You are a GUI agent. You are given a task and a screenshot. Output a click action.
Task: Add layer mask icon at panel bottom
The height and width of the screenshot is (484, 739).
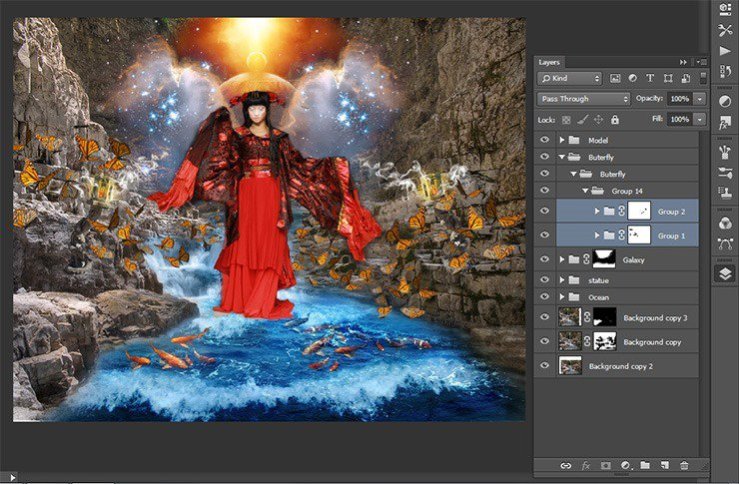pos(606,465)
